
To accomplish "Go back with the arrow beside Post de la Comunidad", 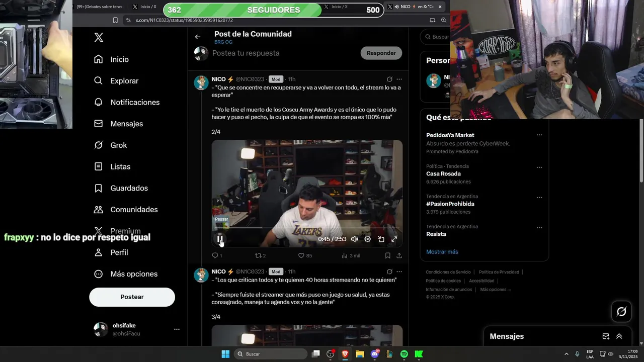I will click(198, 37).
